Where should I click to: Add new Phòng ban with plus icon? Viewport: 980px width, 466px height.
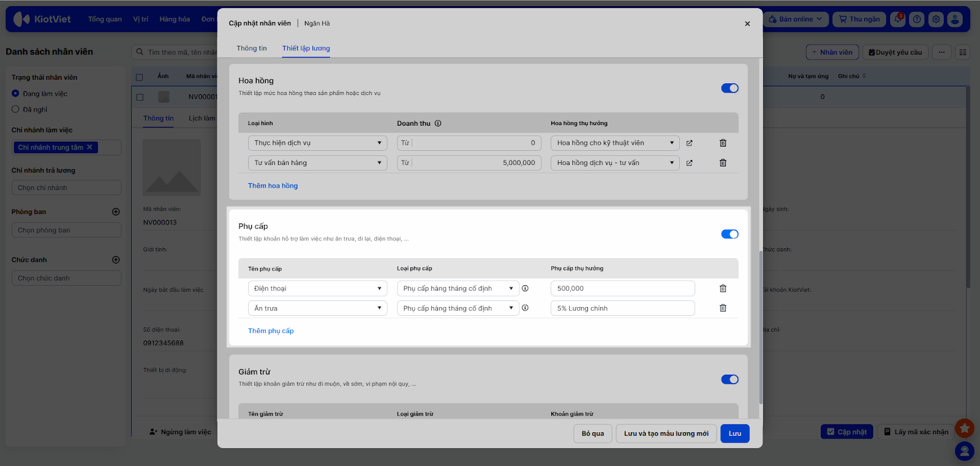pos(116,212)
